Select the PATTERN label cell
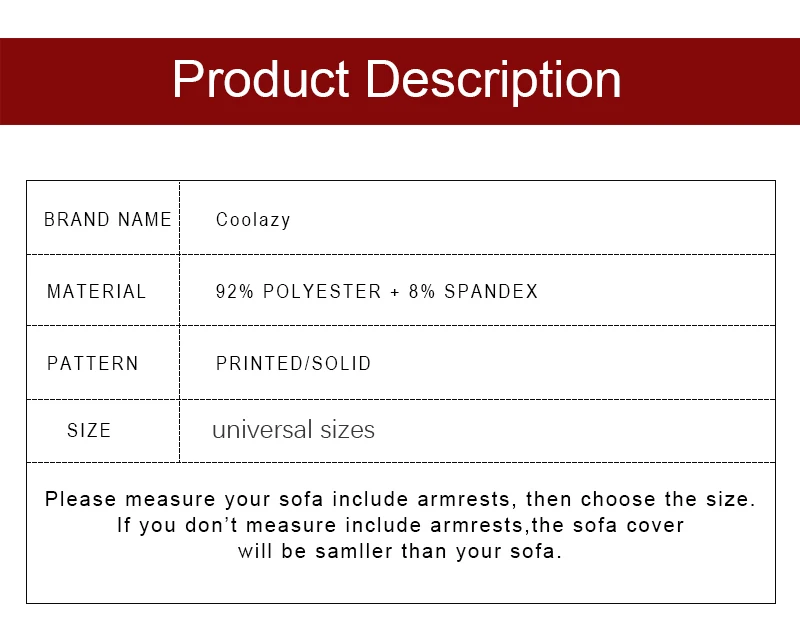The image size is (800, 637). pos(103,363)
